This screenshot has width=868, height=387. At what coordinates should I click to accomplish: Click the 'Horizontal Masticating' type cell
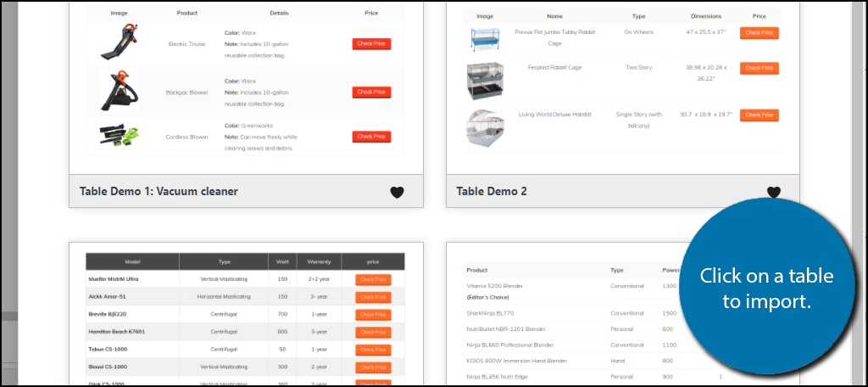tap(224, 297)
